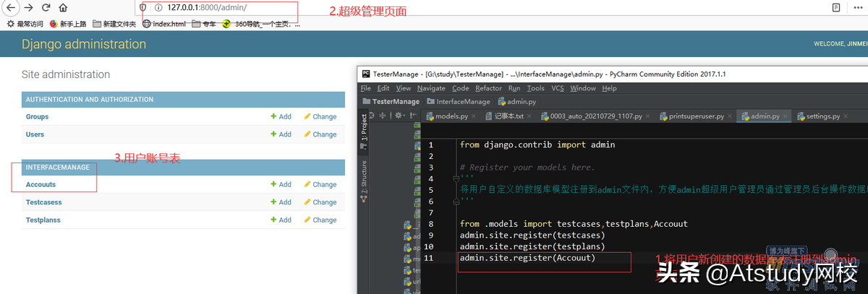Open PyCharm VCS menu
Image resolution: width=868 pixels, height=294 pixels.
click(558, 88)
